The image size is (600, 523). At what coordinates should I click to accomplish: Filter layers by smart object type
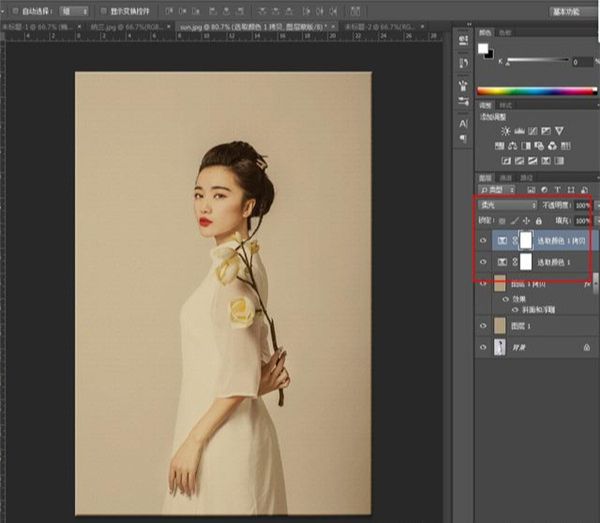(x=584, y=190)
